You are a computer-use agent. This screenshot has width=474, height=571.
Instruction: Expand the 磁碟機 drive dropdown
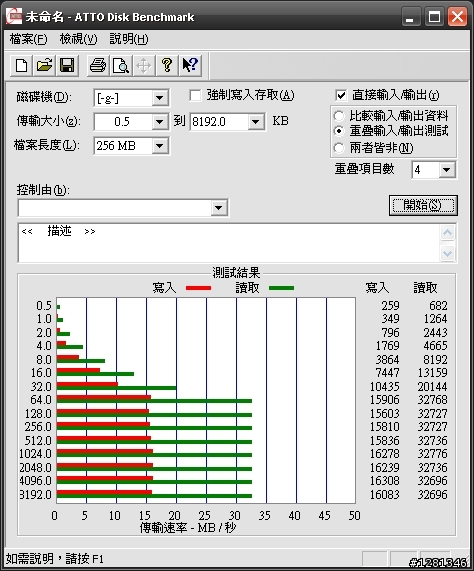pyautogui.click(x=159, y=98)
